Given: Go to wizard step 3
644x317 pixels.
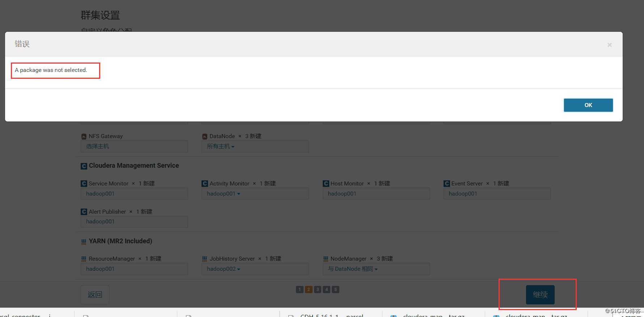Looking at the screenshot, I should coord(318,290).
